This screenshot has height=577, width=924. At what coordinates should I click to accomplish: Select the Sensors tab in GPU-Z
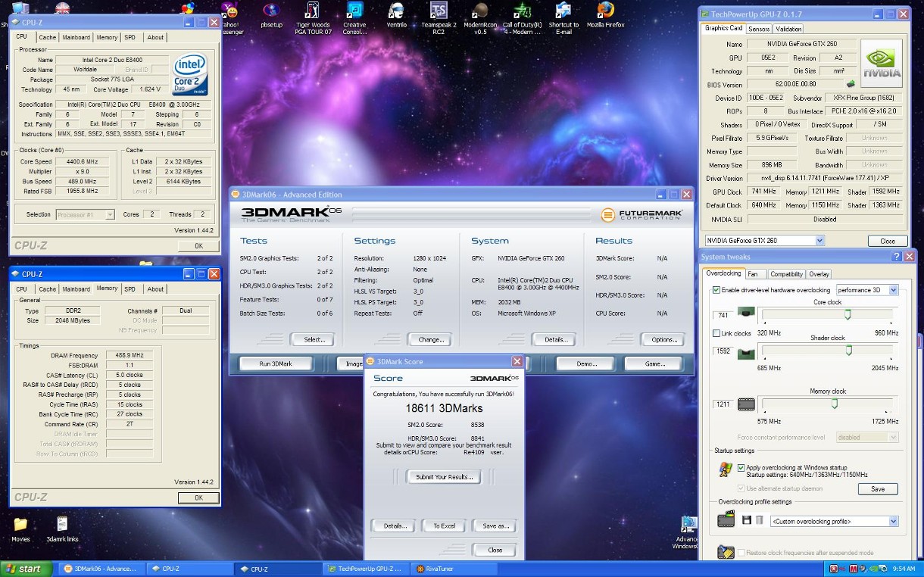tap(758, 29)
